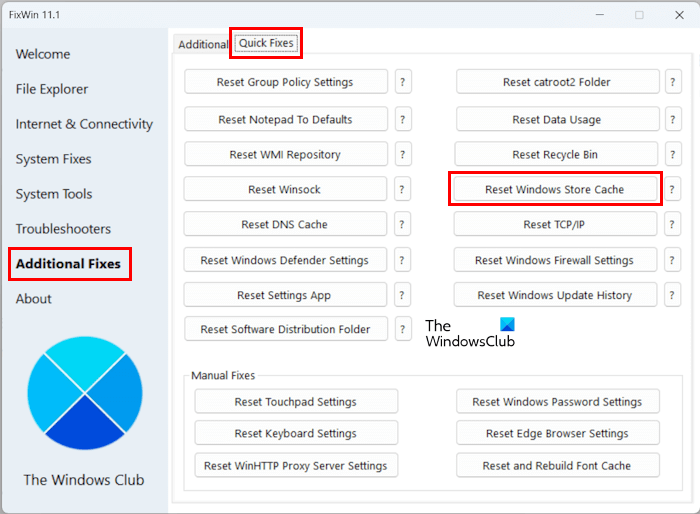Click Reset DNS Cache button
This screenshot has width=700, height=514.
(x=285, y=224)
